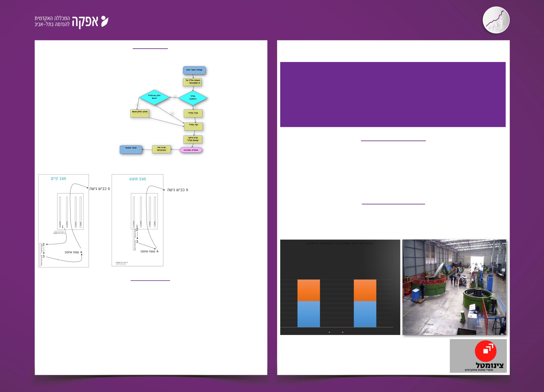This screenshot has width=544, height=392.
Task: Click the chart title 'כמות האריזות המתקבלת'
Action: tap(340, 243)
